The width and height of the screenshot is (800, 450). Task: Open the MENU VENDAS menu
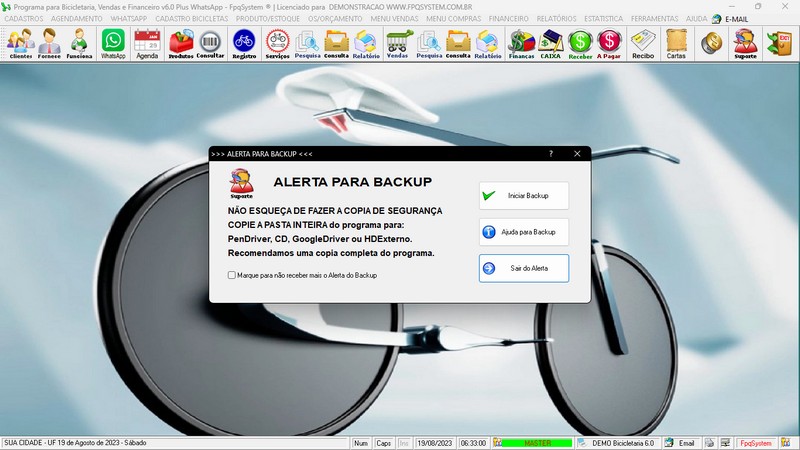[x=394, y=19]
